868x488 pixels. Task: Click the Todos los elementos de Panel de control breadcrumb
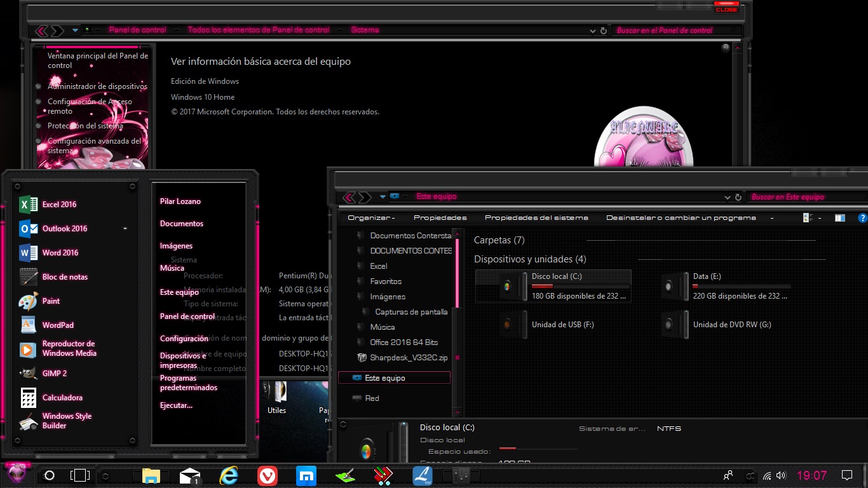(x=259, y=30)
